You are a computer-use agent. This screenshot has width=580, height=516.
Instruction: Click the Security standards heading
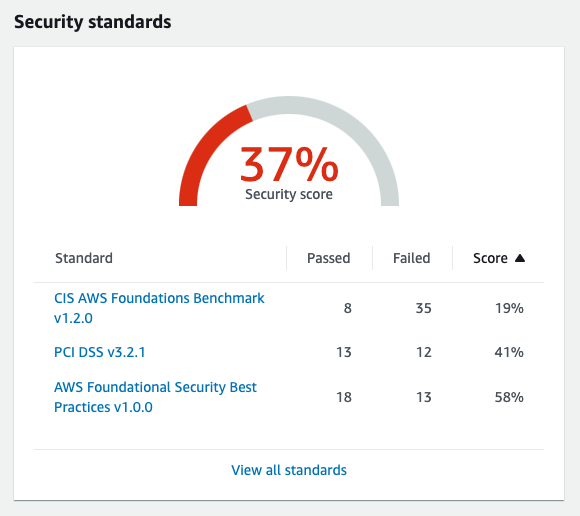pos(93,22)
